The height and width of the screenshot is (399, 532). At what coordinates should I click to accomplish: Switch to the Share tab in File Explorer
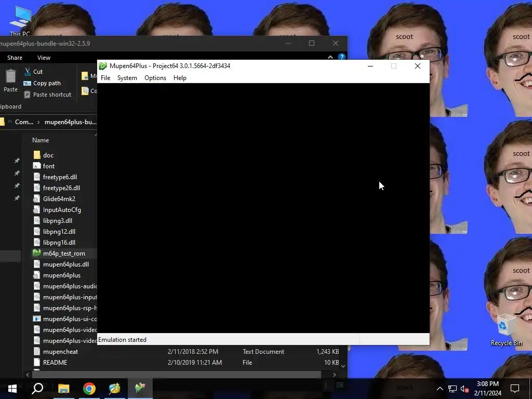pos(15,58)
